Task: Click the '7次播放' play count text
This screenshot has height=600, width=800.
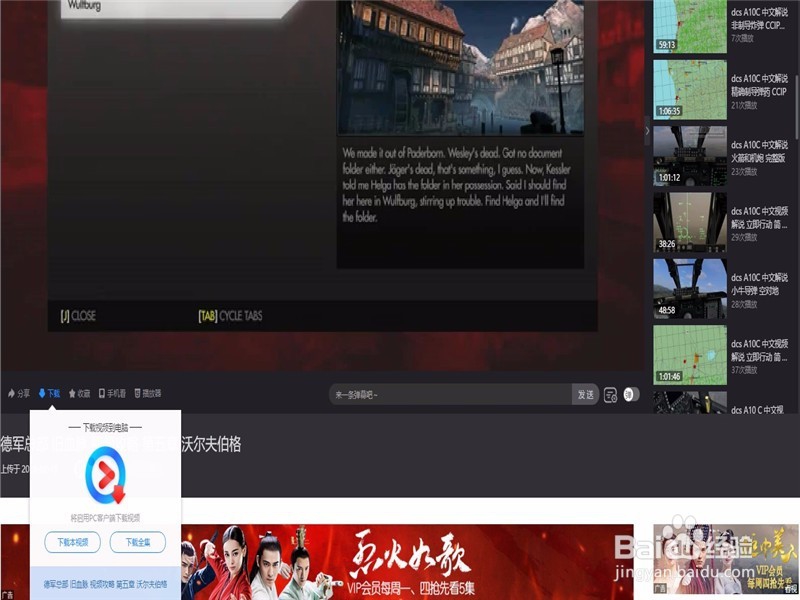Action: [742, 38]
